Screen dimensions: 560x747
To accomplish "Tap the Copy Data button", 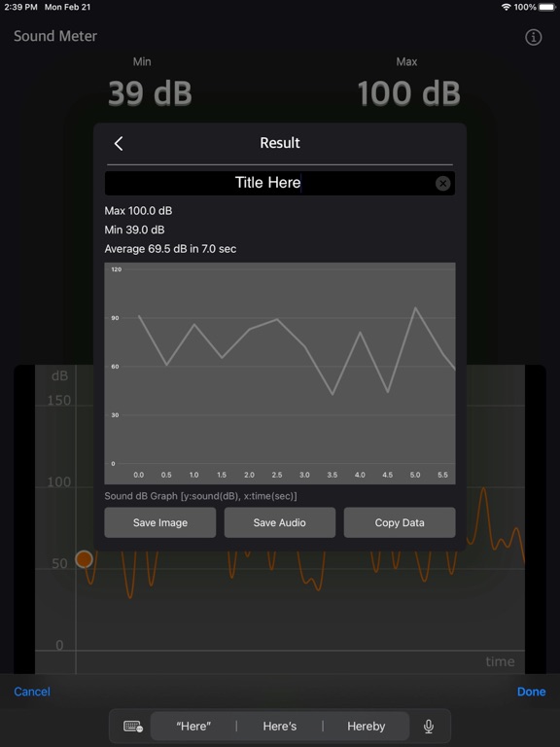I will pyautogui.click(x=400, y=522).
